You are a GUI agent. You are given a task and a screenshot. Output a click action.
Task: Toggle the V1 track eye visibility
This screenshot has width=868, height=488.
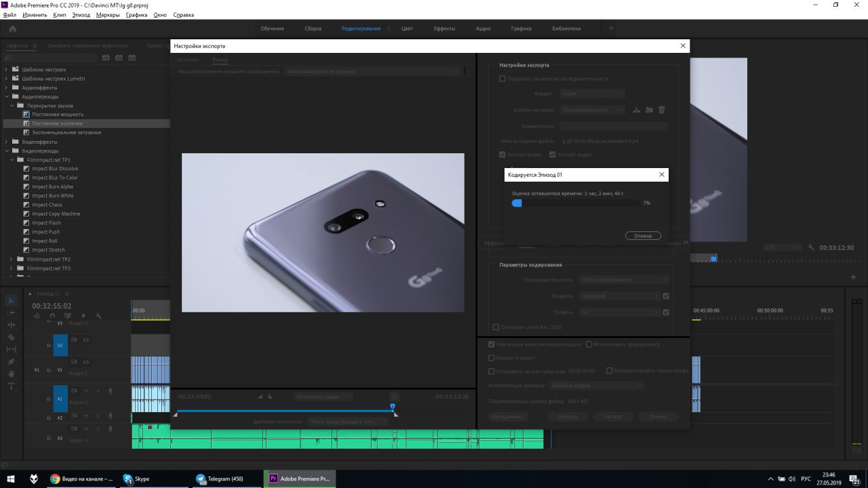(x=86, y=362)
